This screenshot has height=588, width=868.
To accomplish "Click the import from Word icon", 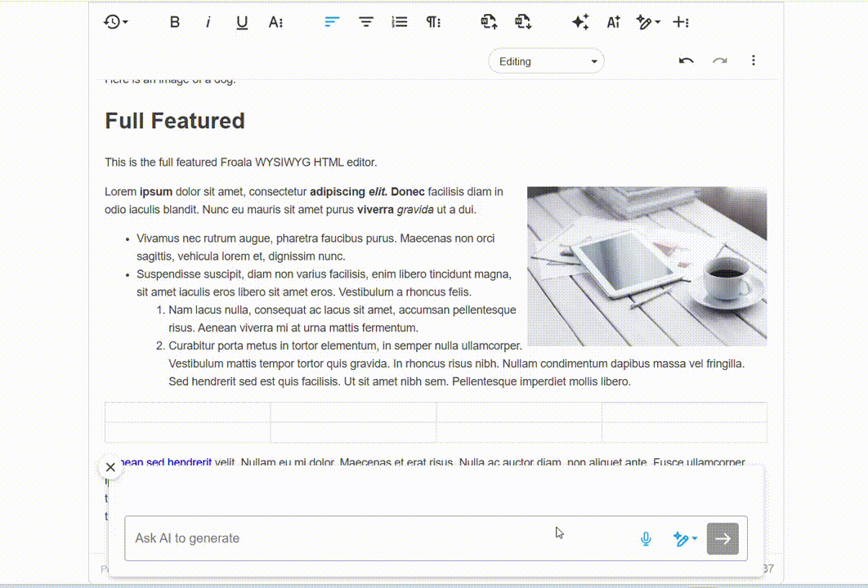I will 489,22.
